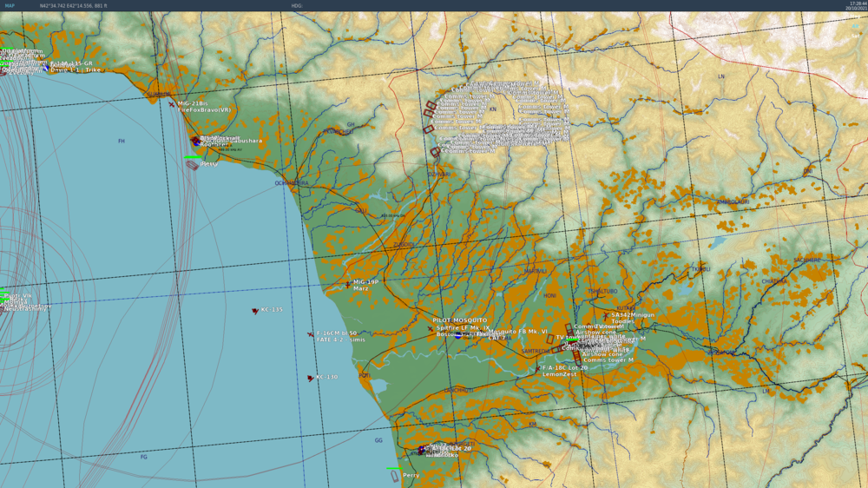Click the Davie 1-1 | Trike label
The height and width of the screenshot is (488, 868).
tap(76, 70)
